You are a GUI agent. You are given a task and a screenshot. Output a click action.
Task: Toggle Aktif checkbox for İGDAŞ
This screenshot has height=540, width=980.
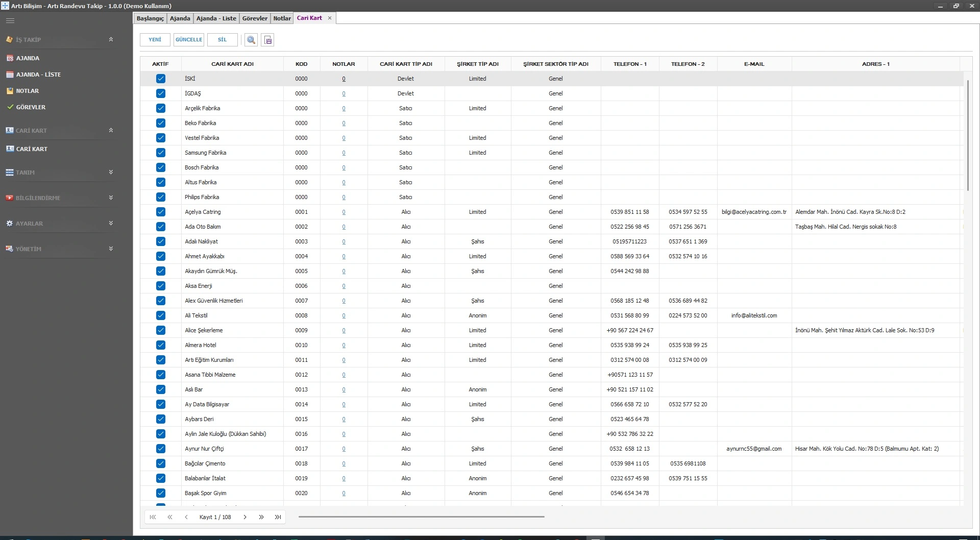point(161,93)
